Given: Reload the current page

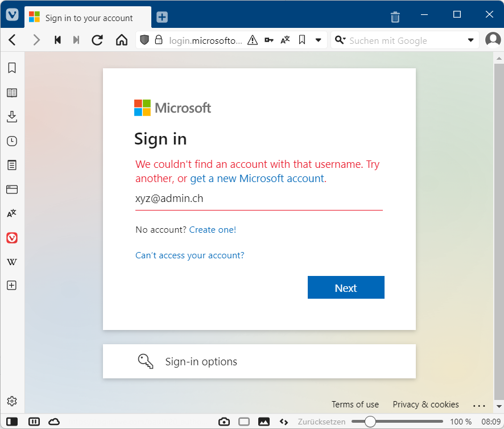Looking at the screenshot, I should 97,40.
